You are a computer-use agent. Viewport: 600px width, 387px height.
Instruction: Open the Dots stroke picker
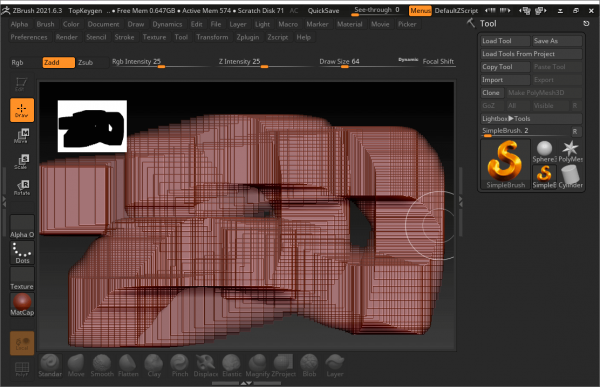pos(22,253)
